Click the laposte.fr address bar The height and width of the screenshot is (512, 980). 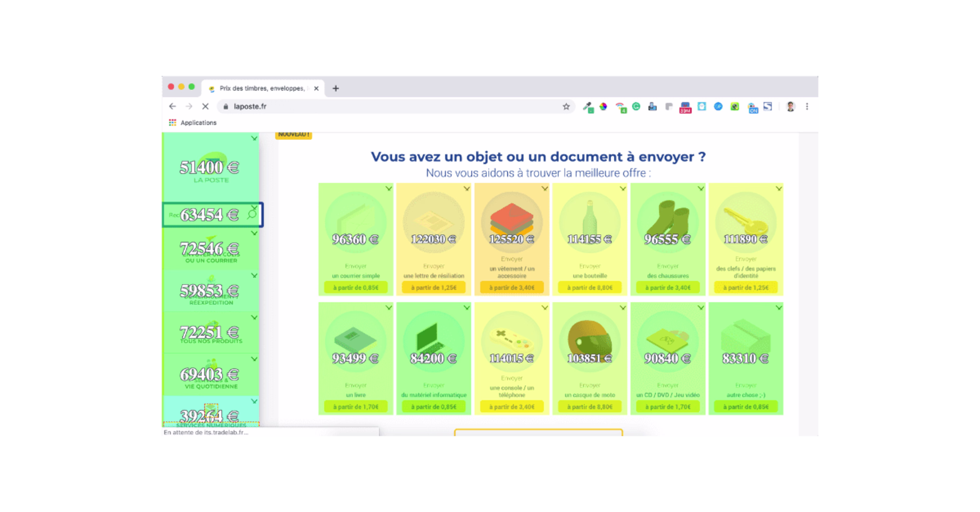pos(381,106)
